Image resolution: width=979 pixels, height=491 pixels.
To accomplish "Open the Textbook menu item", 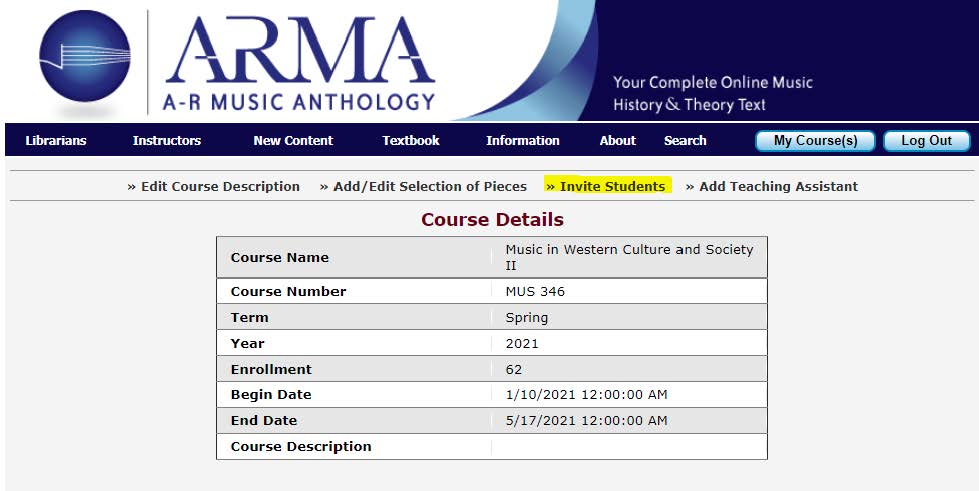I will pos(411,141).
